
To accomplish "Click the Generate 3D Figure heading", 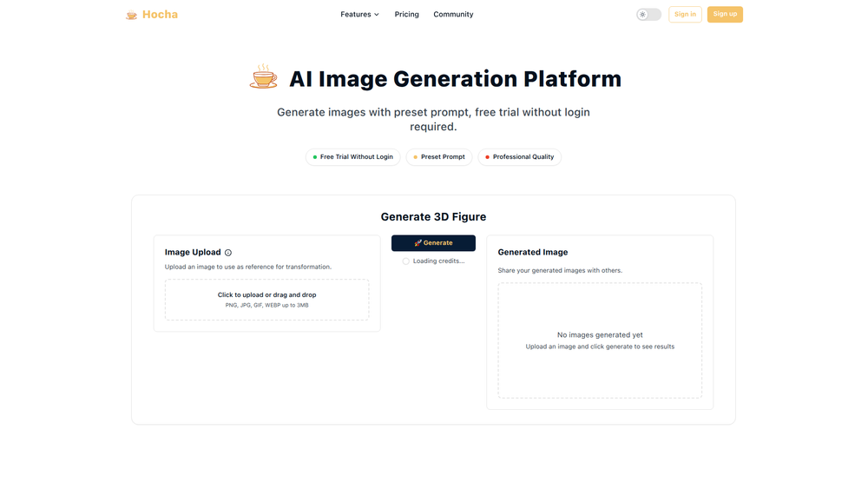I will click(x=433, y=216).
